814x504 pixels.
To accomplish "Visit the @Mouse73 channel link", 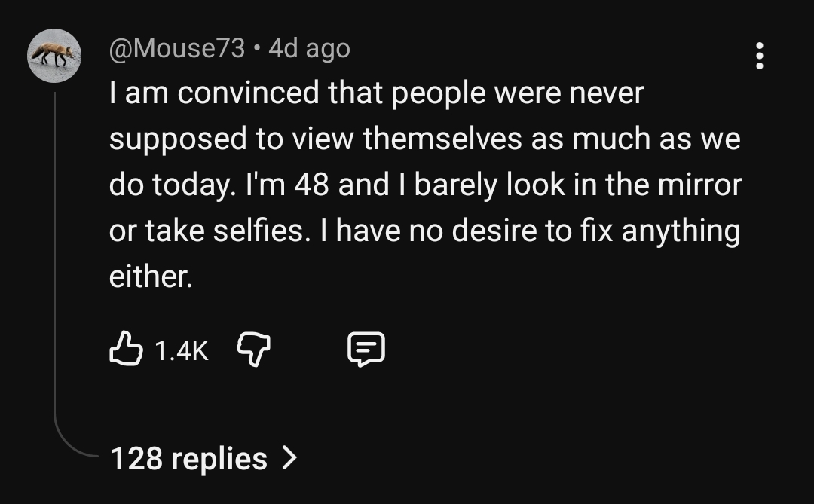I will (x=177, y=49).
